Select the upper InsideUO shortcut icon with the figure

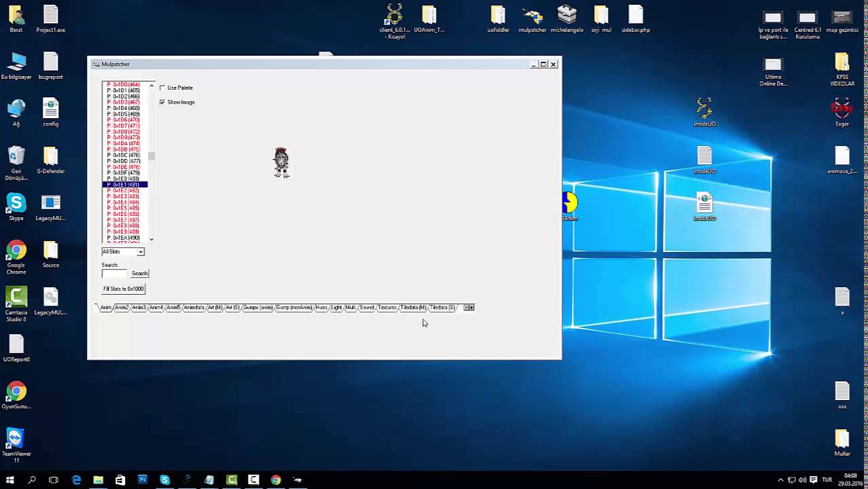(x=704, y=112)
